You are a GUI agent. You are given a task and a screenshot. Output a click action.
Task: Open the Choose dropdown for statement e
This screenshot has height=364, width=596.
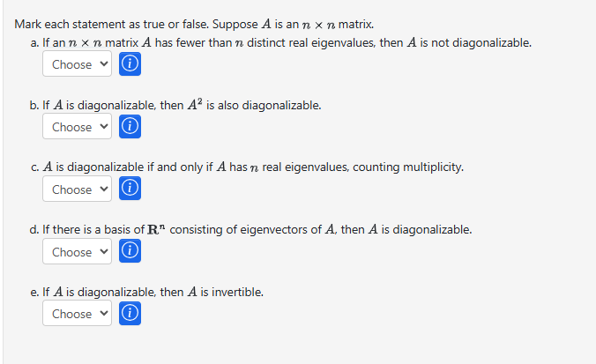(78, 314)
